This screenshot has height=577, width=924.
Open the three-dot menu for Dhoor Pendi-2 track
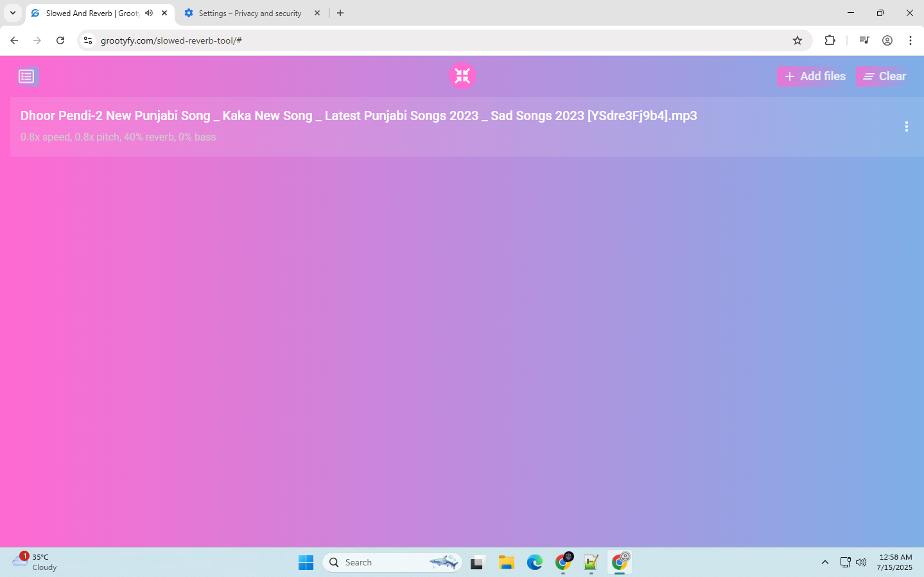coord(906,126)
